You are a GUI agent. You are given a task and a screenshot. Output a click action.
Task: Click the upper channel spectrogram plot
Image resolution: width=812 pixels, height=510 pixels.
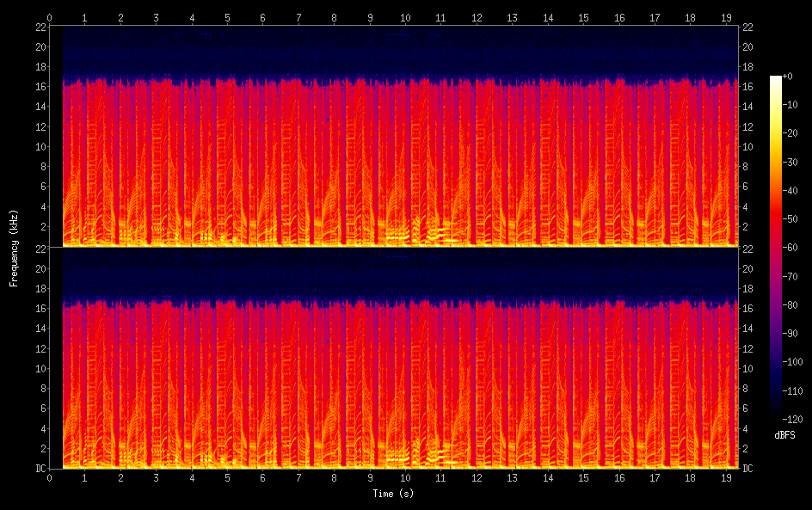[394, 136]
